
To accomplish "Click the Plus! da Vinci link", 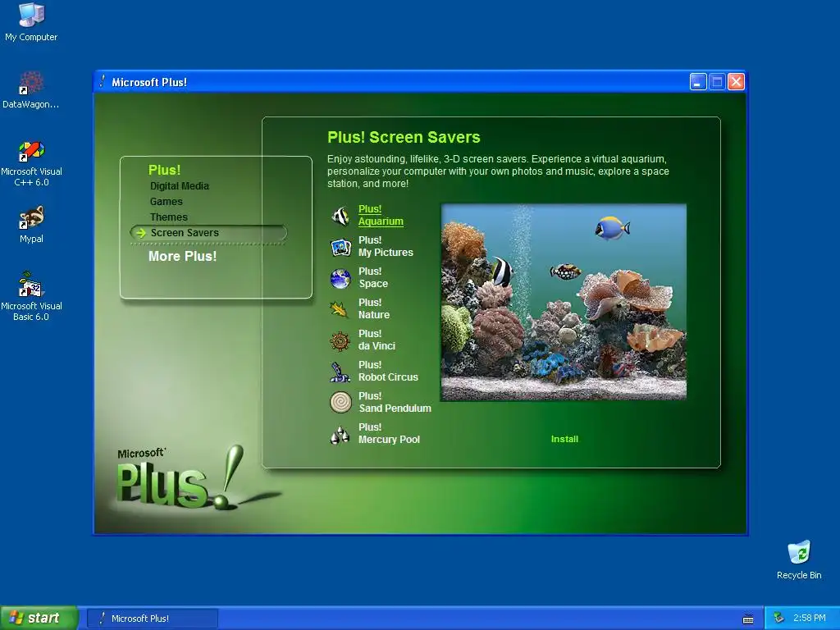I will [377, 340].
